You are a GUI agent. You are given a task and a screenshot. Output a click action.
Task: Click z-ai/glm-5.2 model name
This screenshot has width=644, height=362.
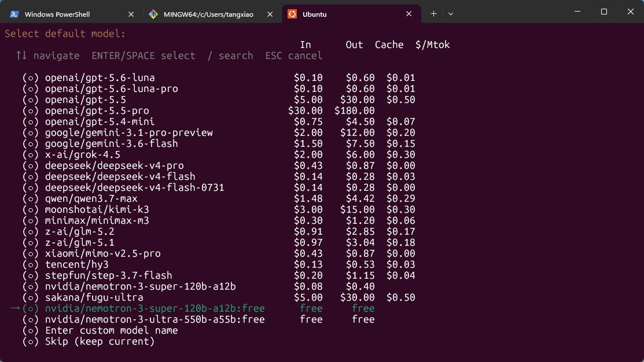click(x=80, y=231)
